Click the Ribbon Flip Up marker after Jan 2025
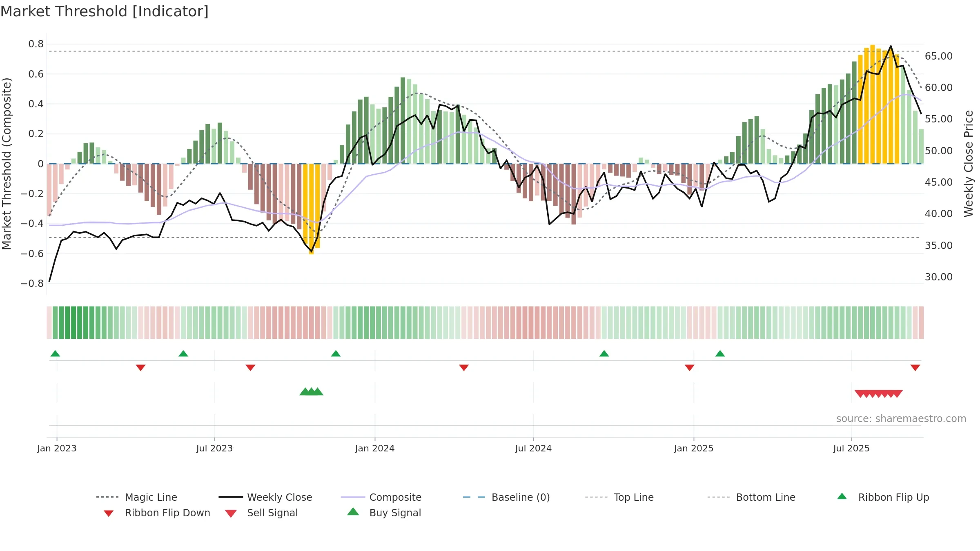Image resolution: width=980 pixels, height=551 pixels. (720, 353)
